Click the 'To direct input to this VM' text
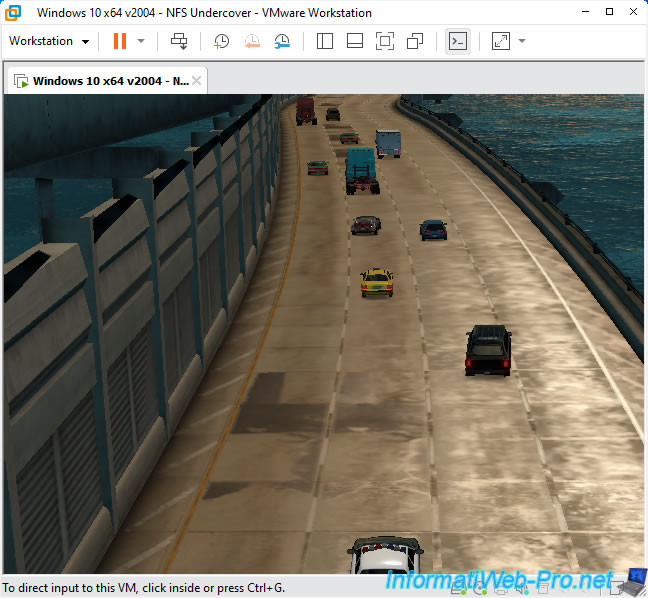The image size is (648, 598). click(x=143, y=587)
